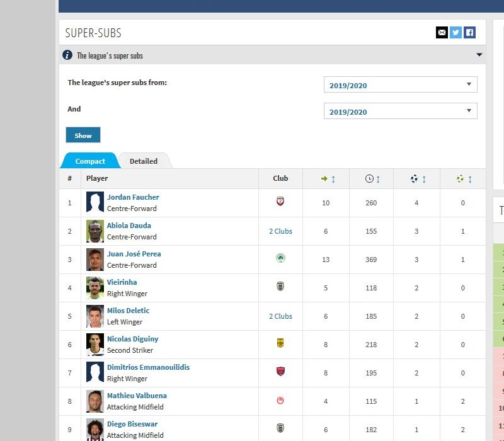Sort by minutes played clock column

coord(373,179)
